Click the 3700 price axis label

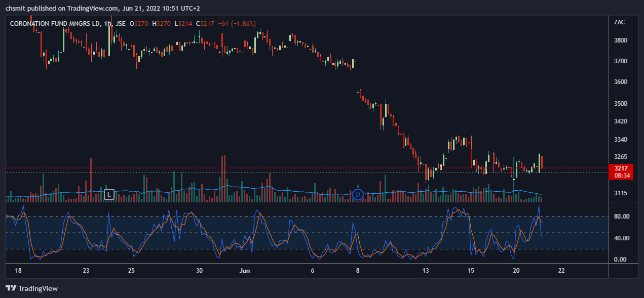click(x=620, y=61)
